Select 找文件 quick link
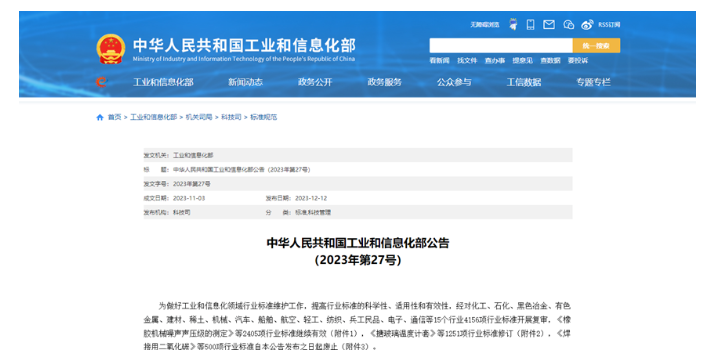The image size is (708, 362). [x=467, y=60]
